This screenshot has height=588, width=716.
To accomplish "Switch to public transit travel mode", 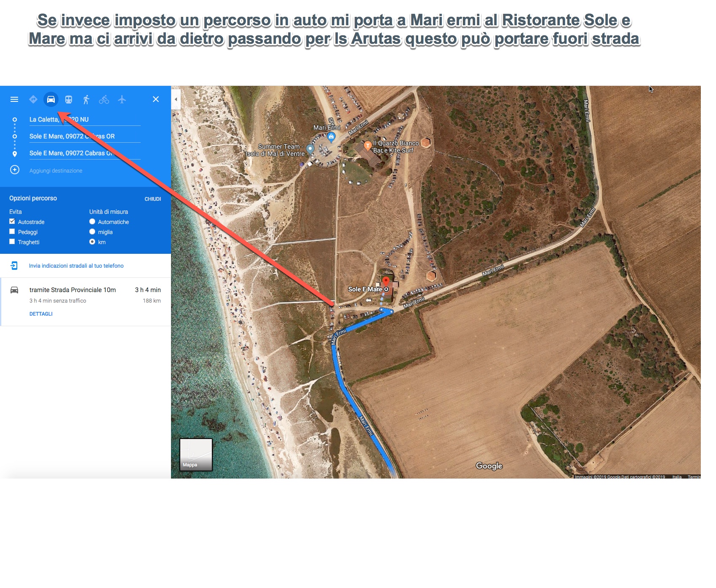I will 69,99.
